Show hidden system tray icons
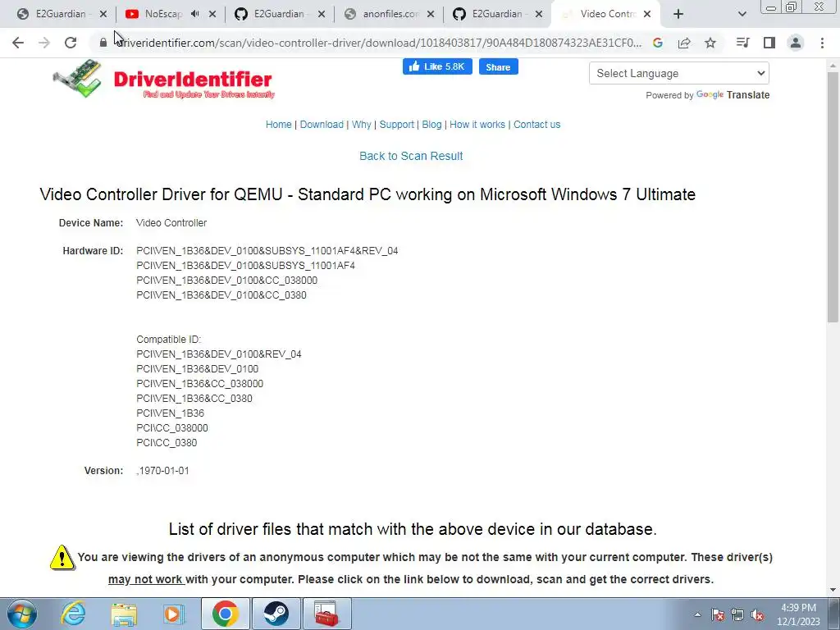Image resolution: width=840 pixels, height=630 pixels. pyautogui.click(x=697, y=614)
